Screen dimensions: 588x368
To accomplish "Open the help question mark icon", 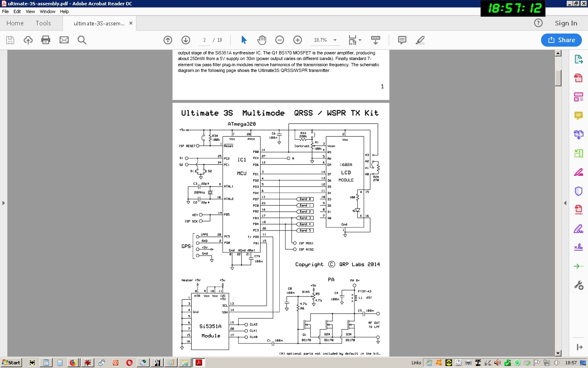I will (x=539, y=23).
